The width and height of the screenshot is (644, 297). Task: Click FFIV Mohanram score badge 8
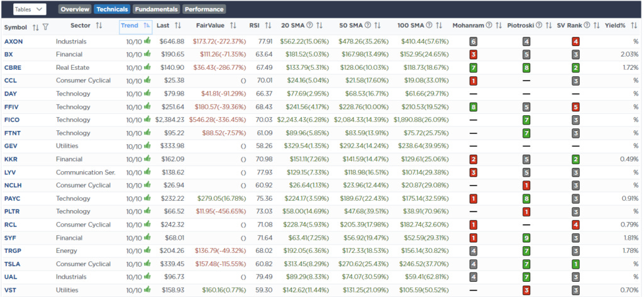pos(473,107)
